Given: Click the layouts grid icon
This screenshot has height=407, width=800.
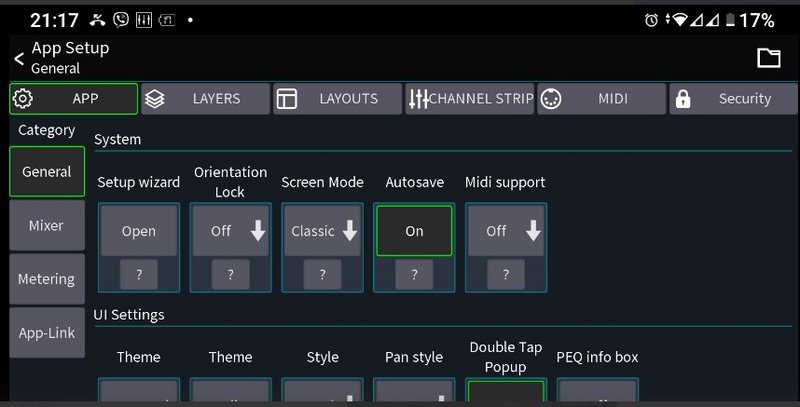Looking at the screenshot, I should 287,99.
